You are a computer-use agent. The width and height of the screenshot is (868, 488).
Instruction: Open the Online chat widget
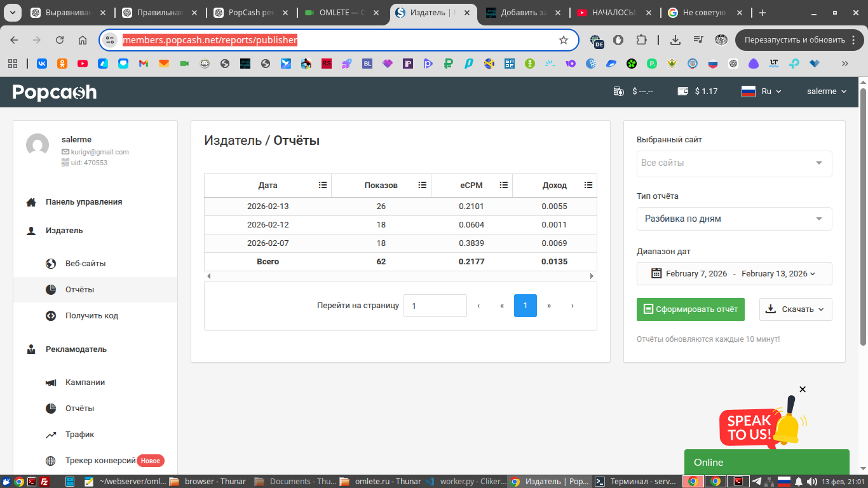click(766, 462)
